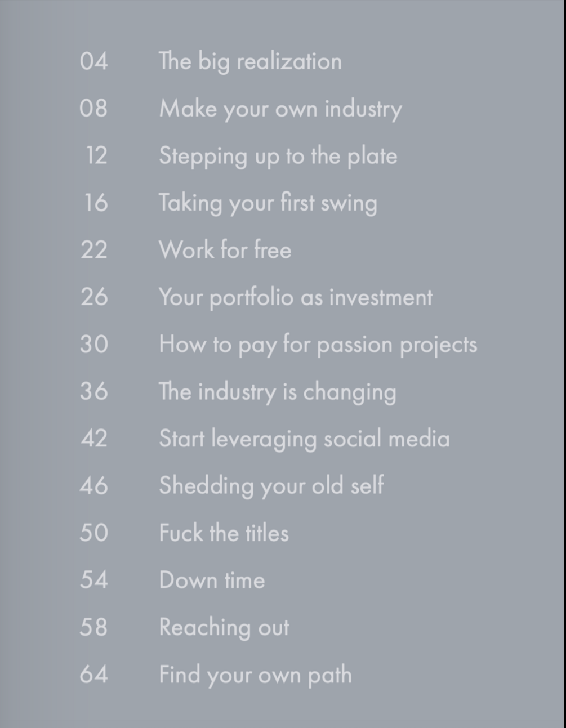Jump to 'Work for free' chapter
Viewport: 566px width, 728px height.
pos(225,250)
